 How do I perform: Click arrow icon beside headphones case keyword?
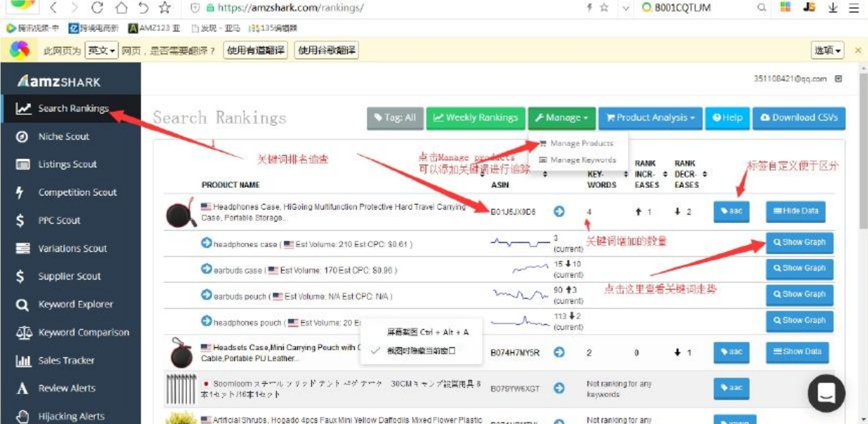point(206,243)
